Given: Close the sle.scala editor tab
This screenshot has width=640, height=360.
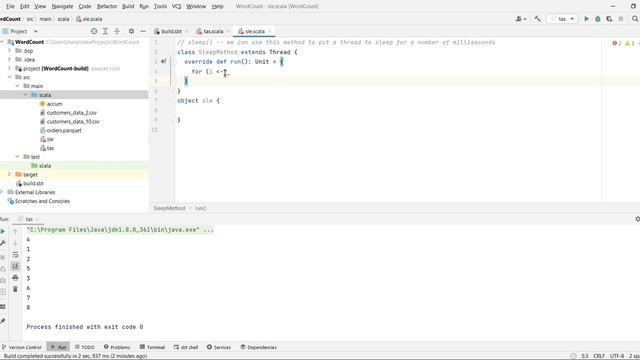Looking at the screenshot, I should pyautogui.click(x=269, y=31).
